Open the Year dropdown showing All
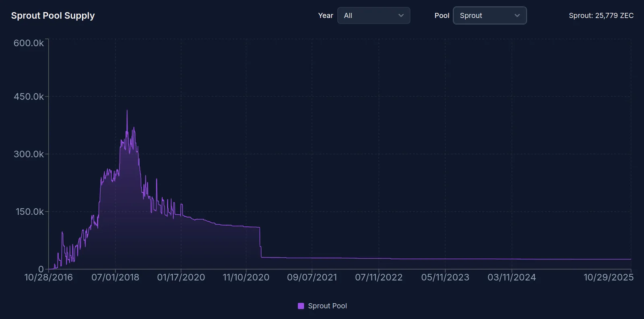This screenshot has height=319, width=644. [374, 16]
